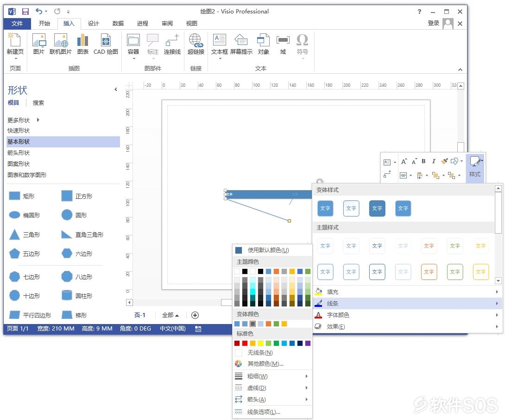
Task: Insert a picture with the 图片 icon
Action: point(38,44)
